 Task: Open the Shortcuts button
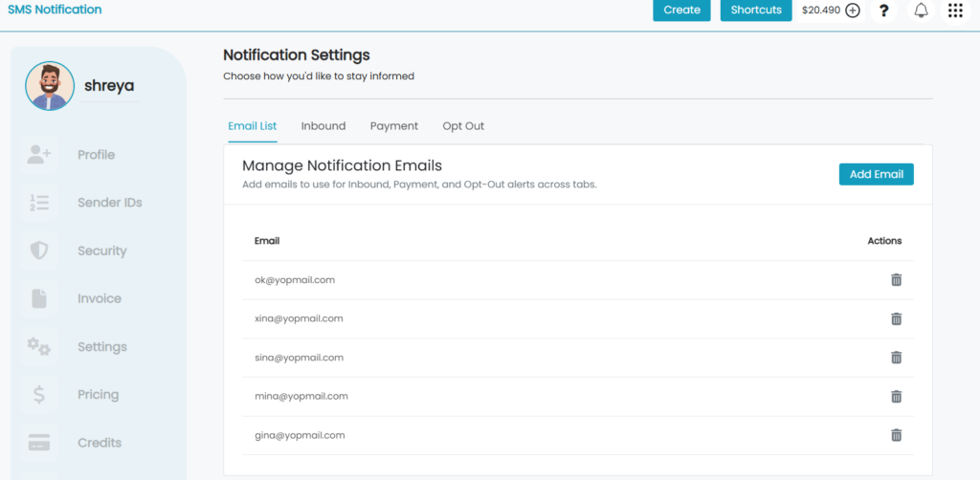[x=756, y=10]
